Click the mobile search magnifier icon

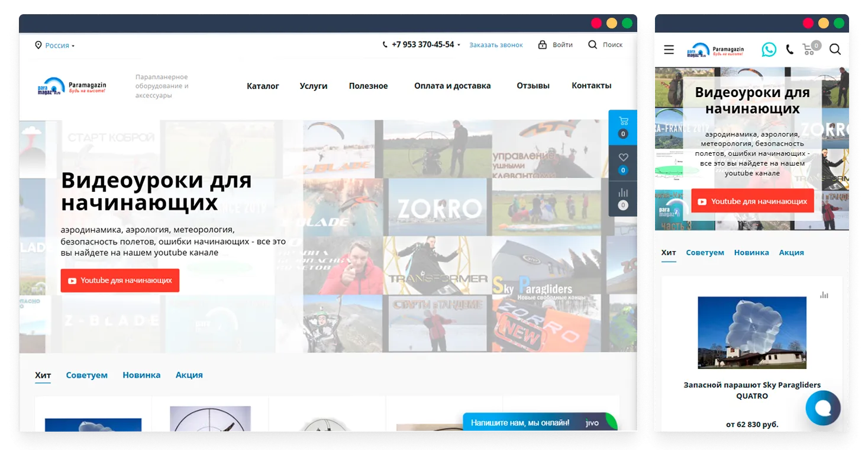(x=835, y=50)
